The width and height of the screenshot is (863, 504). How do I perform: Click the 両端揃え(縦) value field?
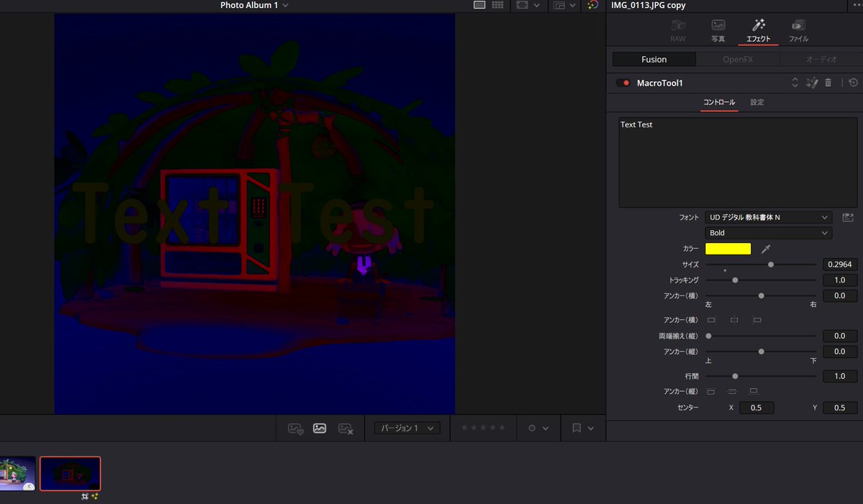point(840,336)
